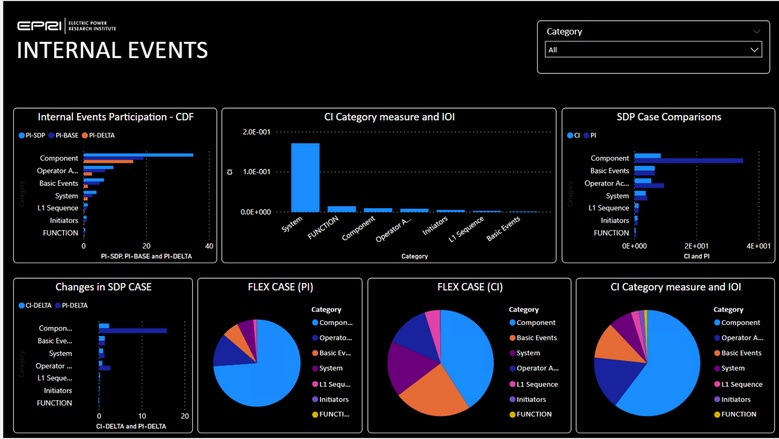Viewport: 779px width, 439px height.
Task: Click 'Operator A...' axis label in Internal Events Participation
Action: click(x=58, y=171)
